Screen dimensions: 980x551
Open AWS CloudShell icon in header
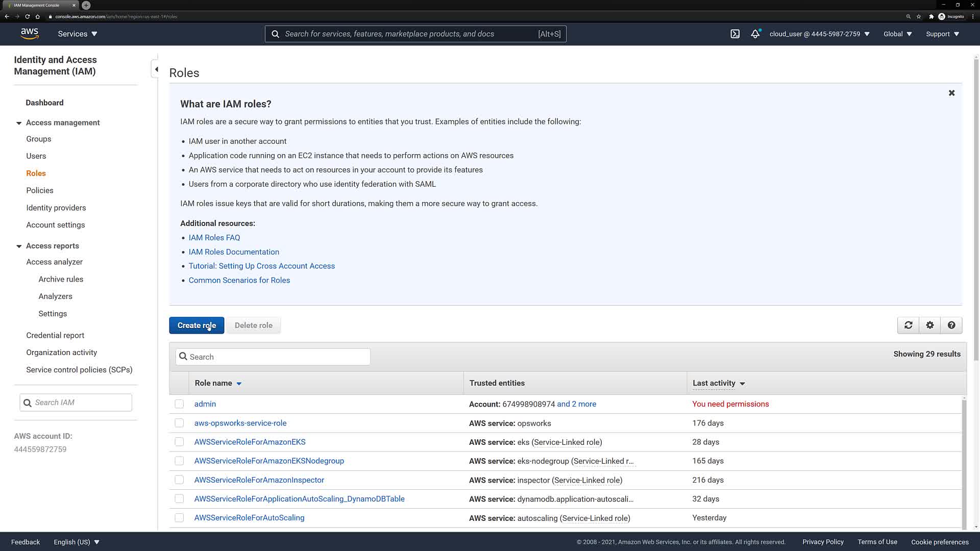pos(735,34)
